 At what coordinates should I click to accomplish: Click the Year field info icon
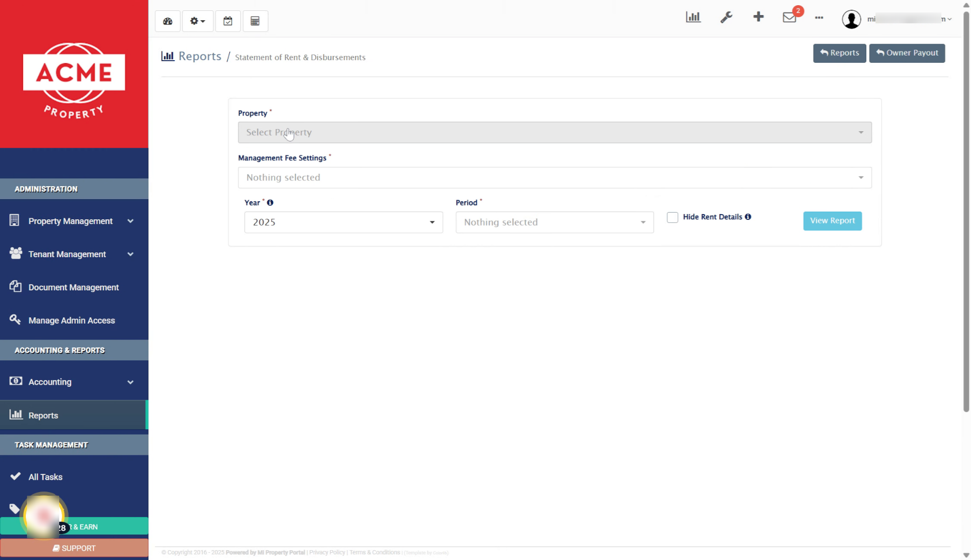click(x=270, y=203)
